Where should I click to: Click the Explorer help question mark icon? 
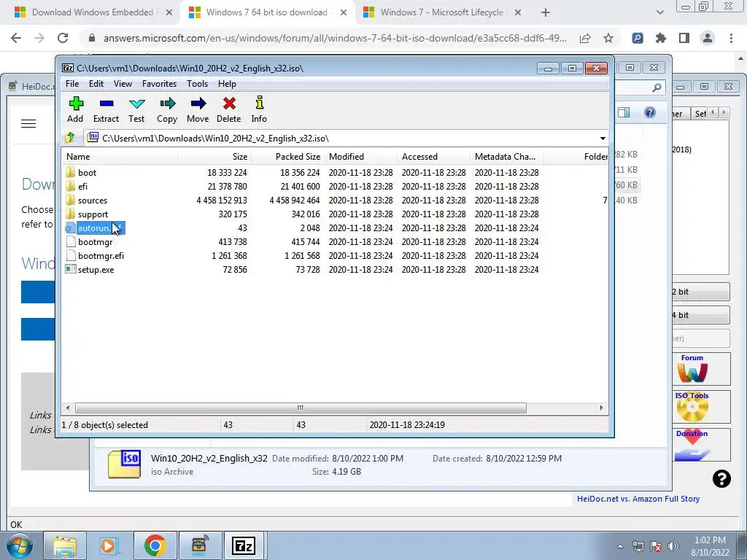tap(650, 112)
